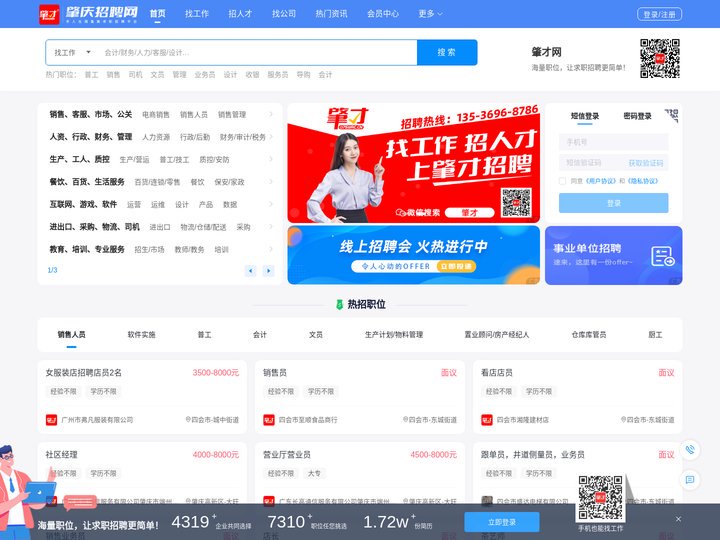Click the 获取验证码 link
This screenshot has height=540, width=720.
coord(645,162)
